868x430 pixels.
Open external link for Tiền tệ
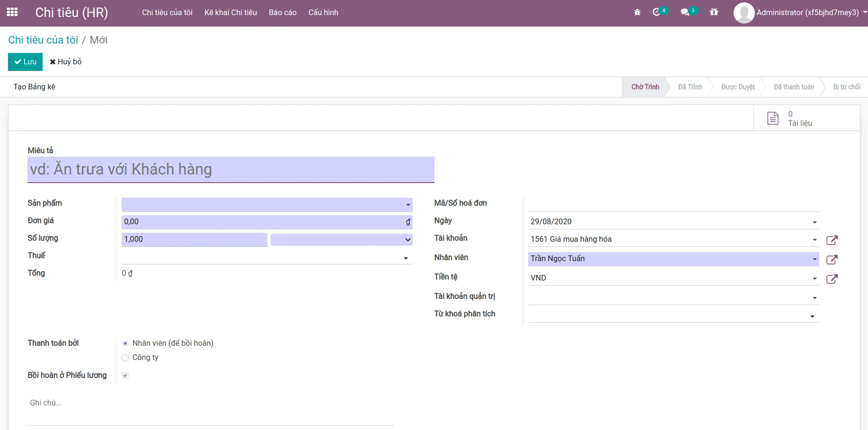(832, 279)
